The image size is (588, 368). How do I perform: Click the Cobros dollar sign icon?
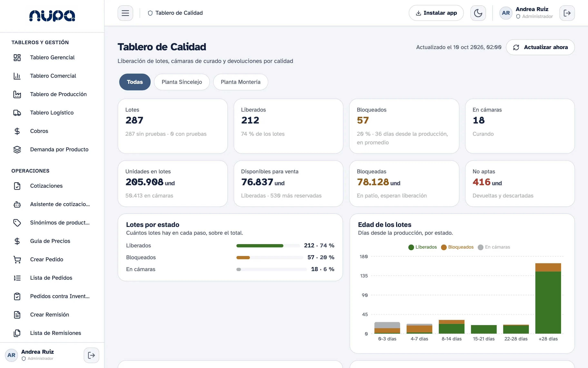click(x=17, y=131)
